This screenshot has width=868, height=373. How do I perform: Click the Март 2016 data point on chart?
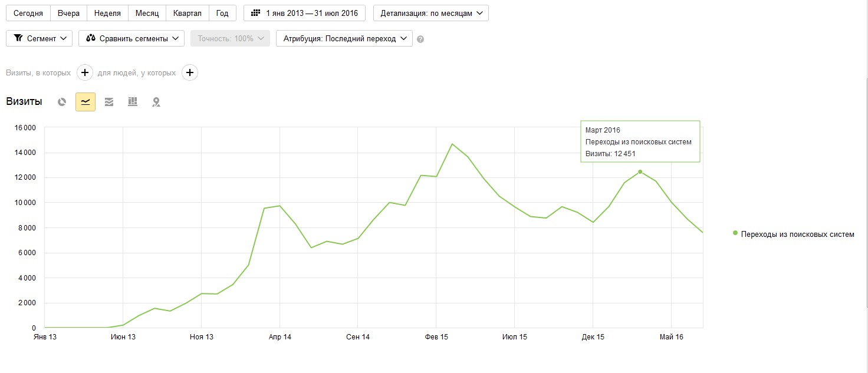point(640,171)
